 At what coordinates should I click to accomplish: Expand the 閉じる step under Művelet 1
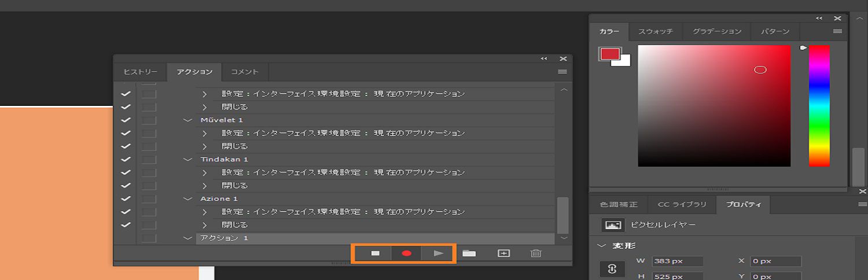click(204, 146)
